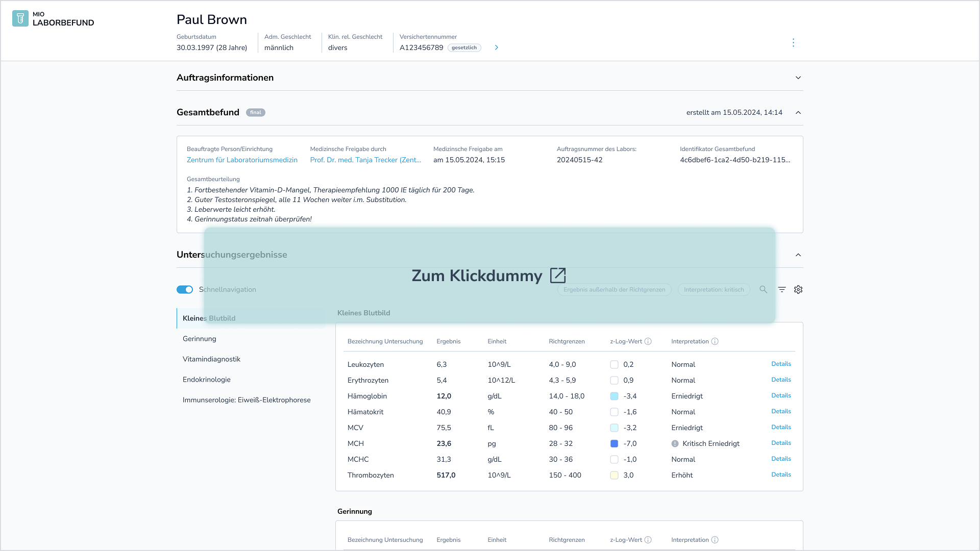This screenshot has width=980, height=551.
Task: Click the Hämoglobin z-Log color swatch
Action: pos(615,396)
